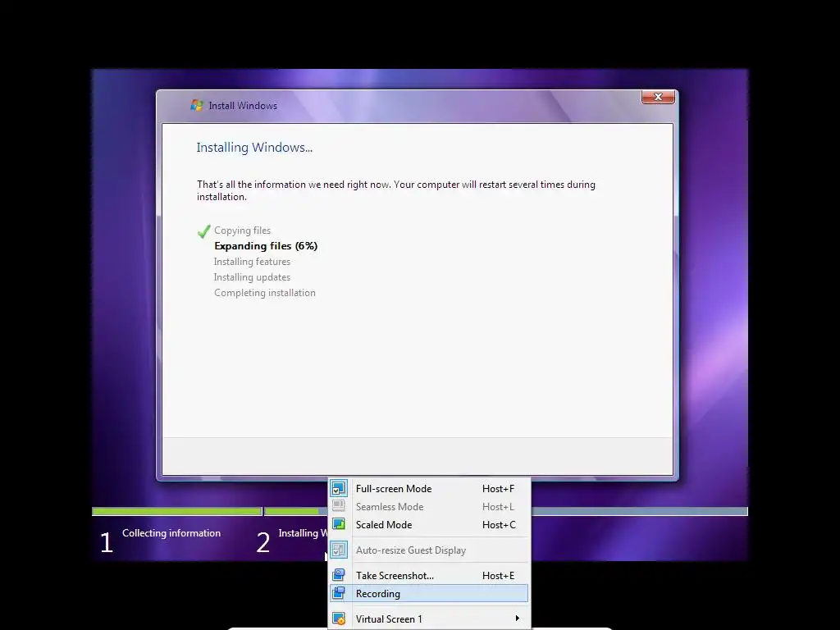Click the 'Installing Windows...' heading
840x630 pixels.
(x=254, y=148)
